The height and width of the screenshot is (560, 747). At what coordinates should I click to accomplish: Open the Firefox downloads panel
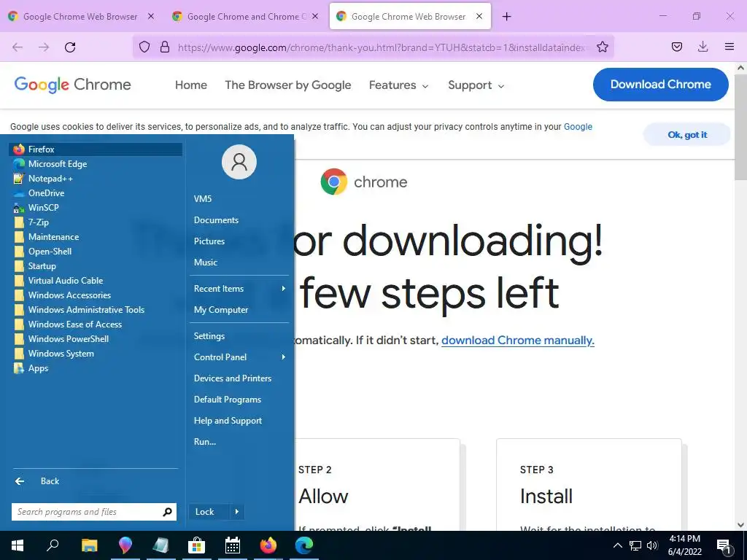point(703,47)
